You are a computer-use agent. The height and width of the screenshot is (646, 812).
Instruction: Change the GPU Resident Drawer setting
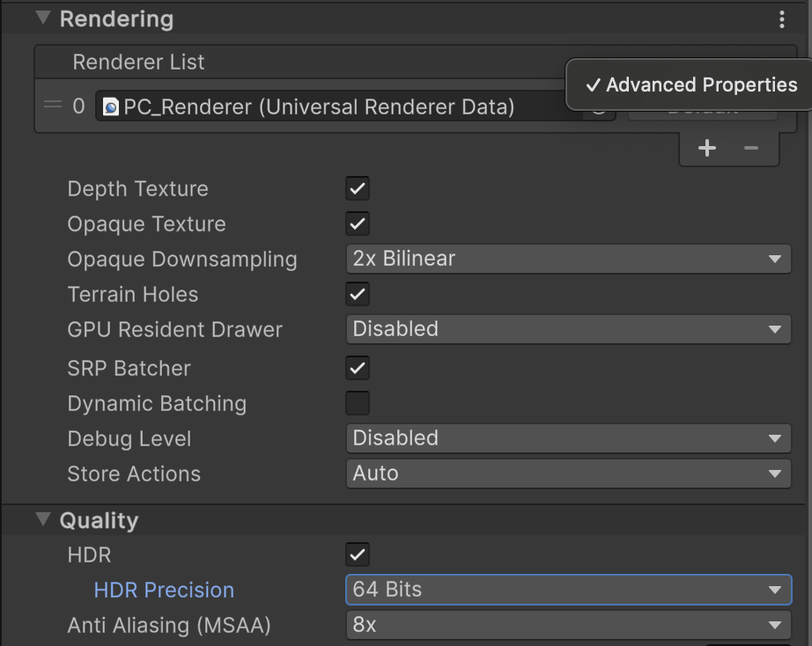[x=568, y=329]
